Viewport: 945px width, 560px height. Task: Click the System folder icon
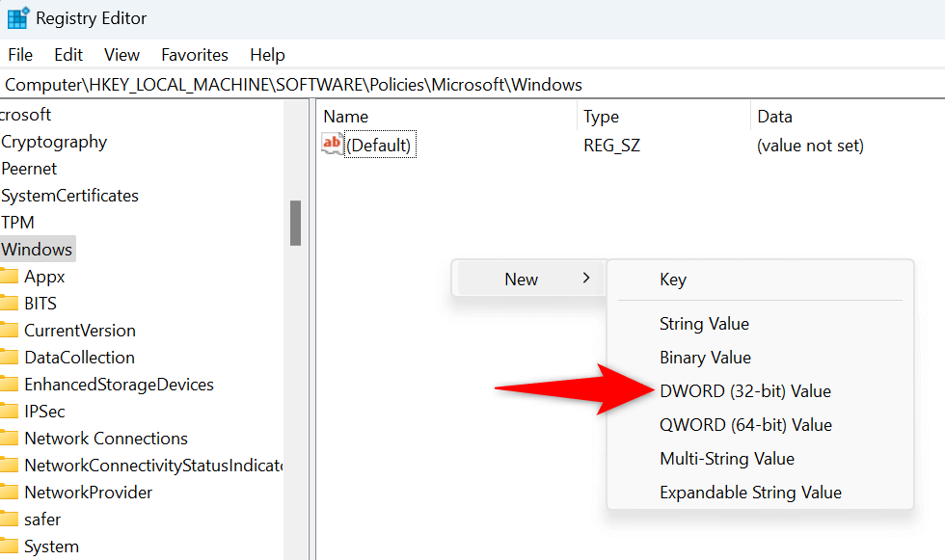click(x=9, y=547)
